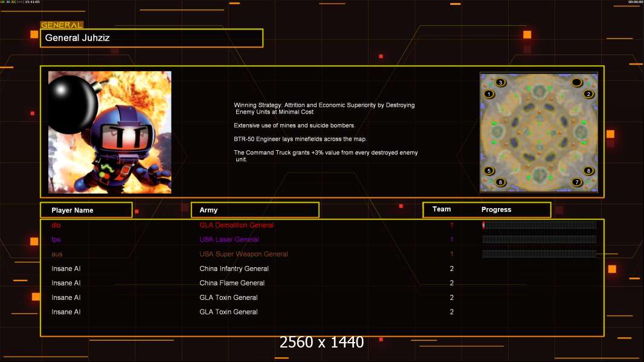
Task: Click the GENERAL label tag
Action: tap(62, 25)
